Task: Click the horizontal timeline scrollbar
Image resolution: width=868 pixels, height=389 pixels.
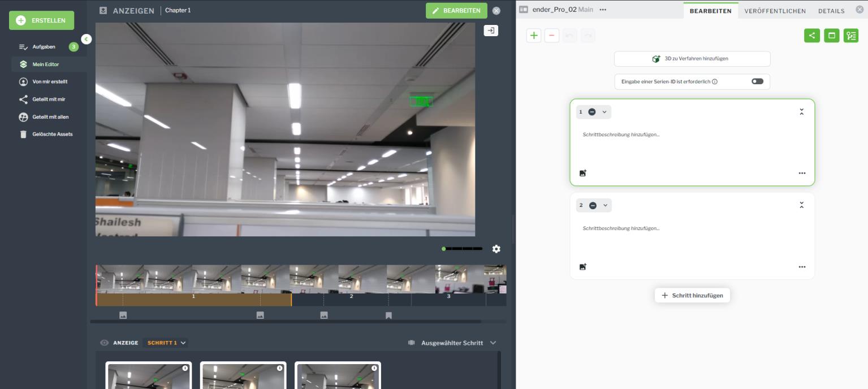Action: coord(286,322)
